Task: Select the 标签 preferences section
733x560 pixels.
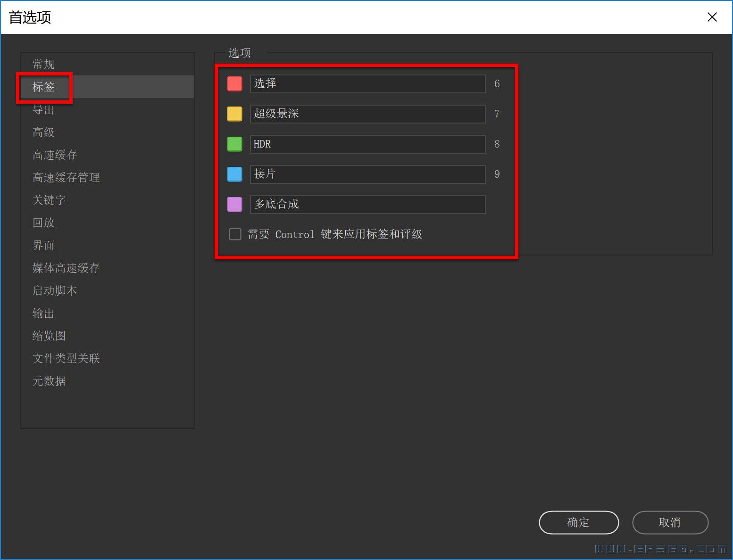Action: pos(43,87)
